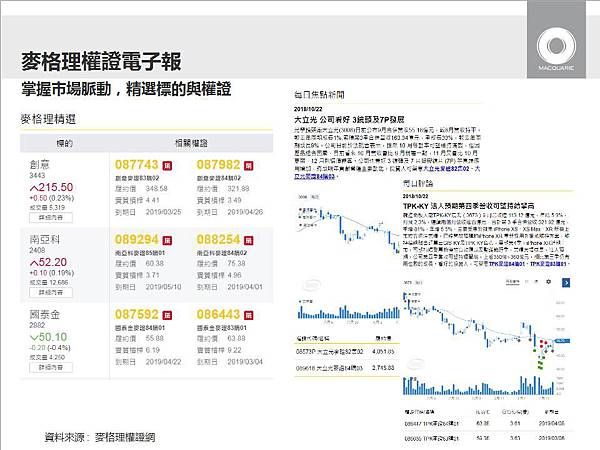This screenshot has height=450, width=600.
Task: Open the 大立光 news headline
Action: point(349,119)
